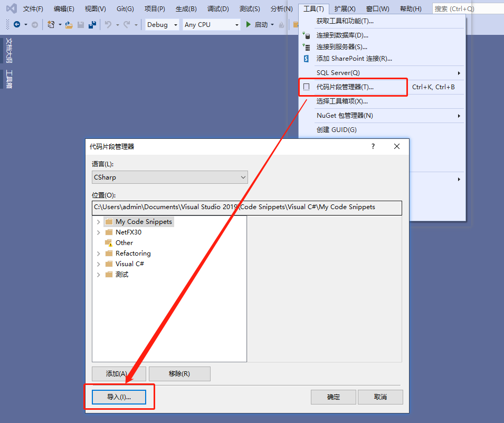This screenshot has width=504, height=423.
Task: Click the save all icon
Action: [x=92, y=25]
